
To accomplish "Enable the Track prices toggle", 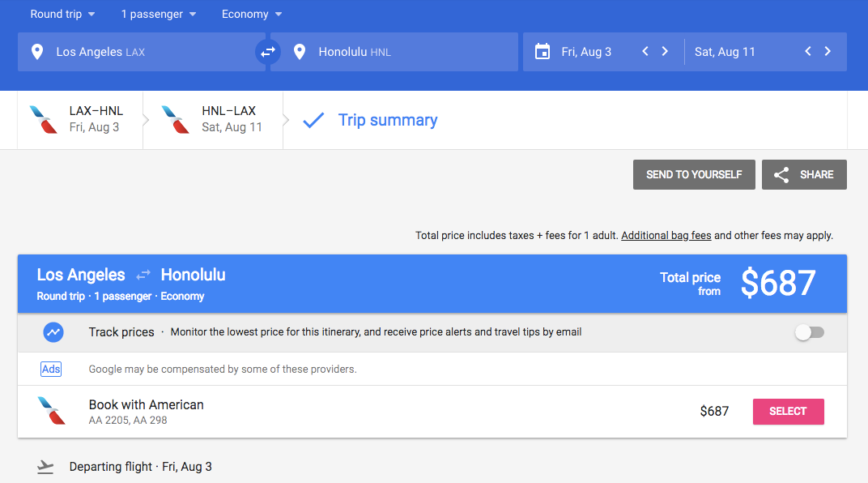I will (x=810, y=332).
